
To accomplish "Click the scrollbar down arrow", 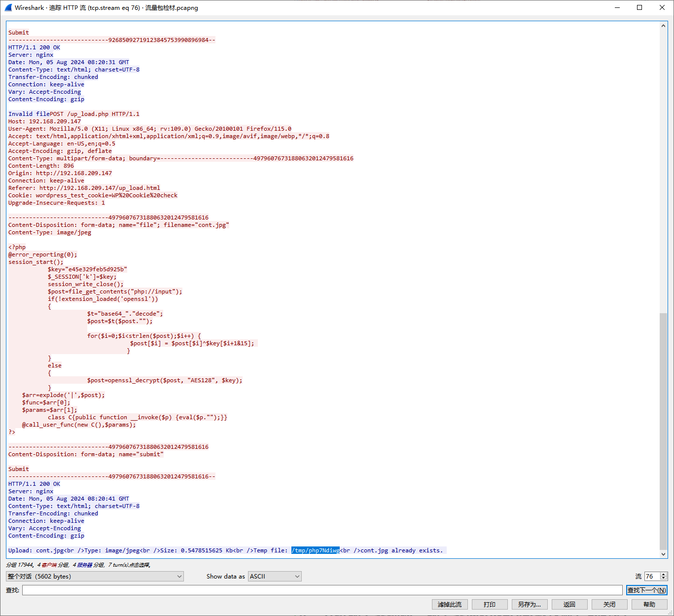I will [664, 554].
